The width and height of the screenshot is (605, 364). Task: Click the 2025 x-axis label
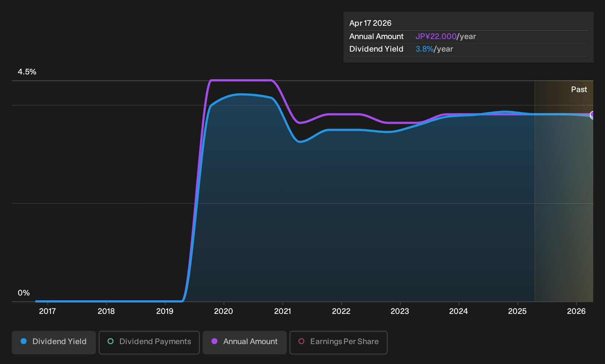517,311
